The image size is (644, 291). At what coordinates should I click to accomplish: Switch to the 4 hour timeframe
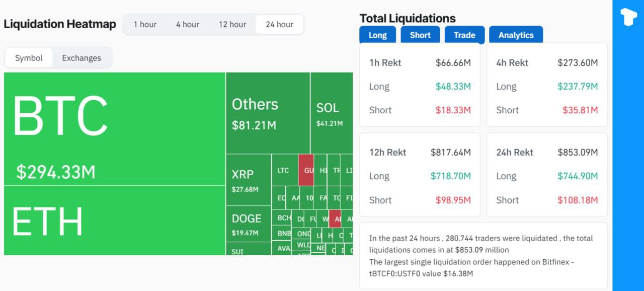click(188, 24)
